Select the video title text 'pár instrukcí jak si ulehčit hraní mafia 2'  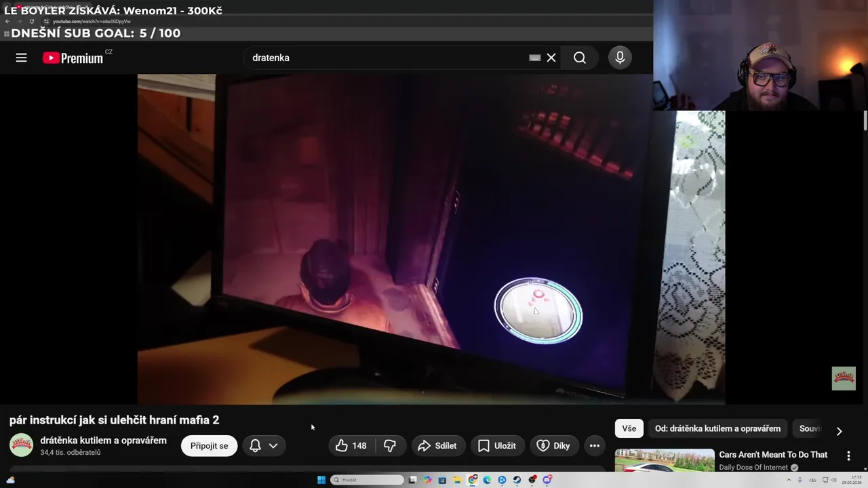(x=114, y=420)
